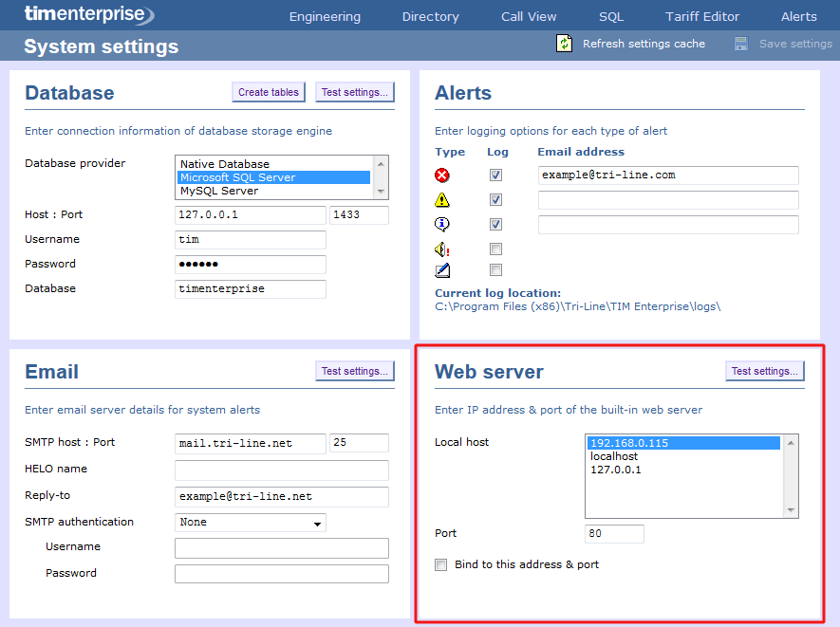This screenshot has height=627, width=840.
Task: Select localhost in Local host list
Action: [683, 456]
